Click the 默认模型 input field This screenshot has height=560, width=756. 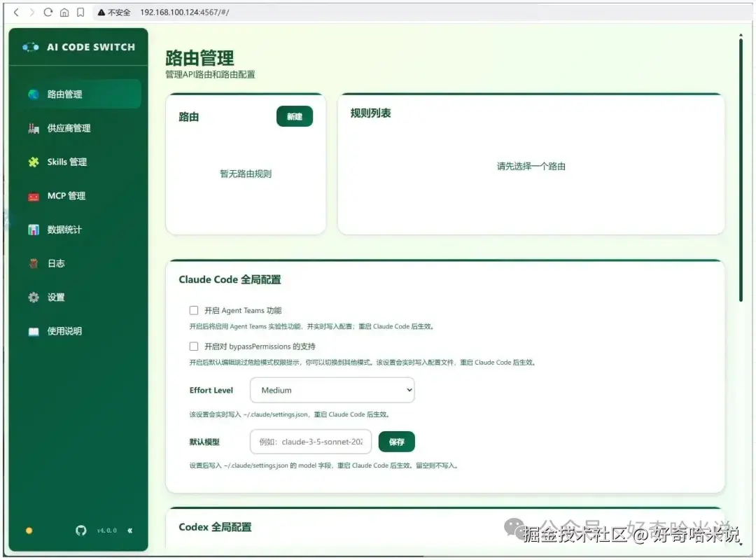coord(311,442)
